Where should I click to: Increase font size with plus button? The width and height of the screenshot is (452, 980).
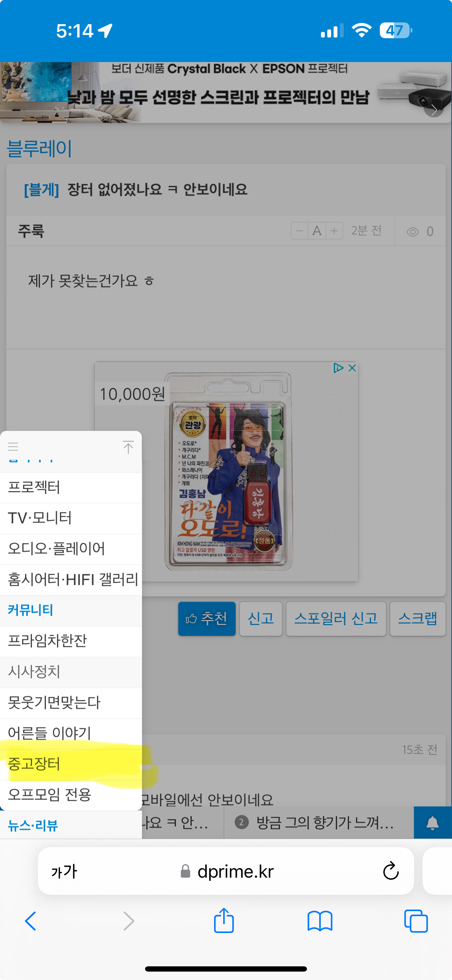click(x=334, y=231)
